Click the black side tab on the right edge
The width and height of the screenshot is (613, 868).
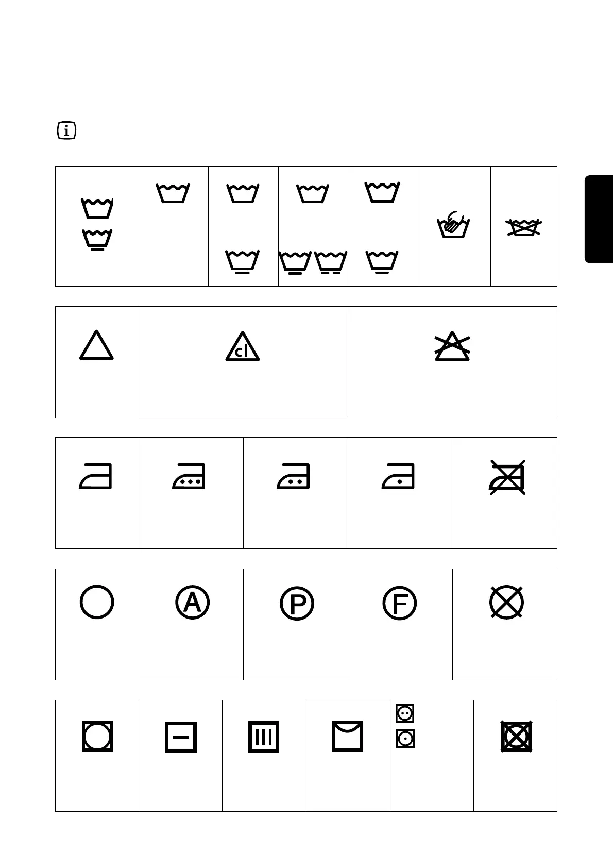599,219
